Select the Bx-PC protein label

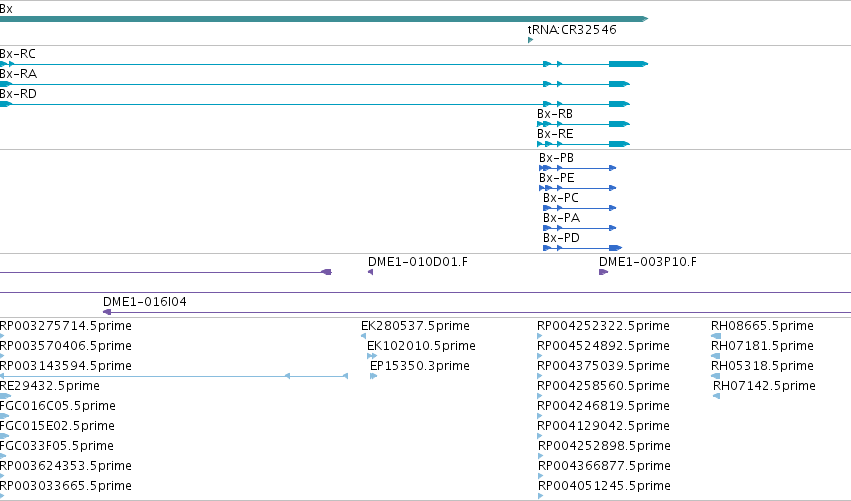[x=561, y=198]
